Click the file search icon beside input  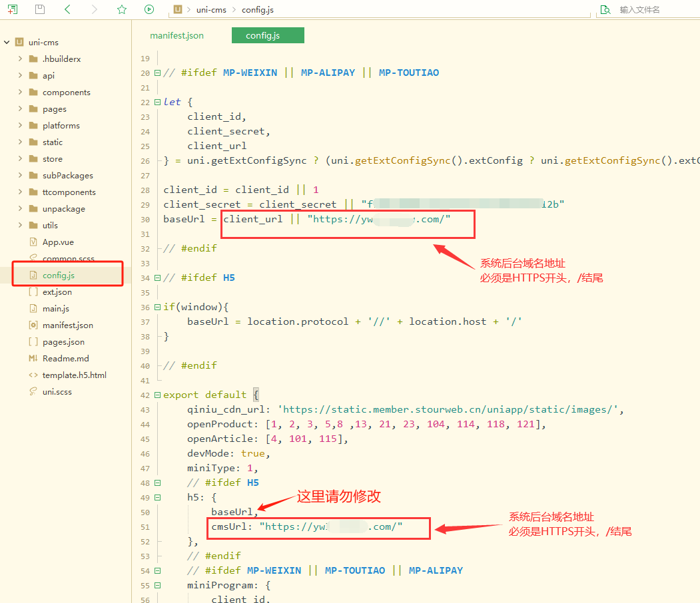(605, 9)
